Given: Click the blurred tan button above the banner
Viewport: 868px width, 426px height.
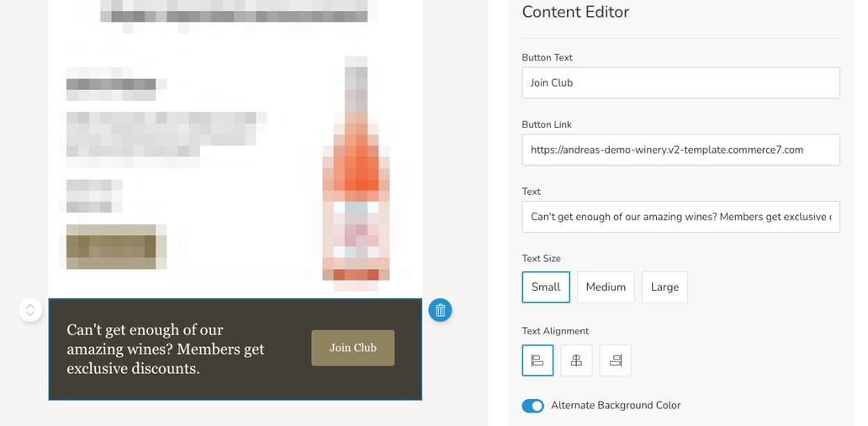Looking at the screenshot, I should tap(116, 246).
